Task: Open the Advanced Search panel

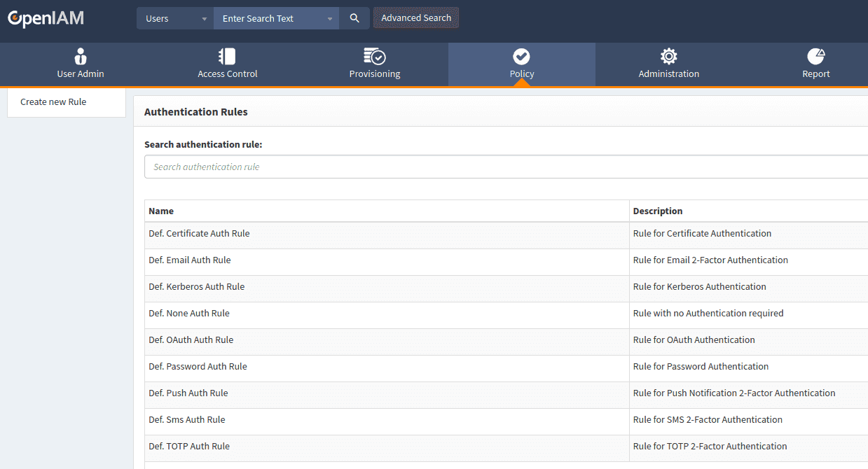Action: point(416,18)
